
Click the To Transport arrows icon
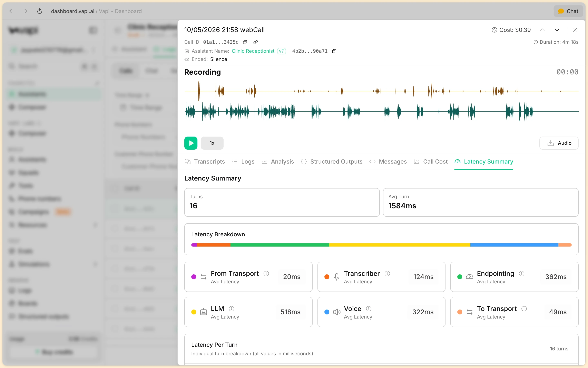469,312
